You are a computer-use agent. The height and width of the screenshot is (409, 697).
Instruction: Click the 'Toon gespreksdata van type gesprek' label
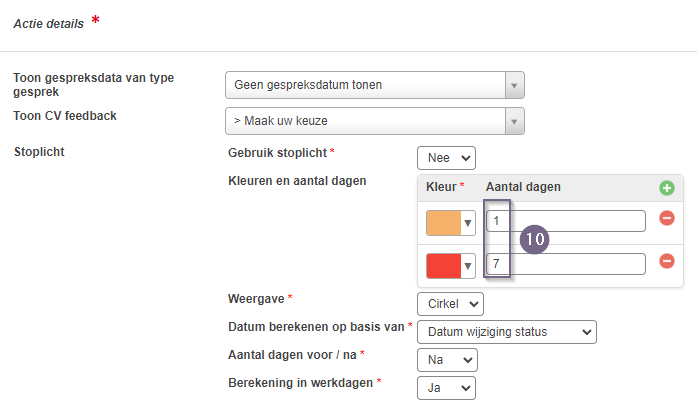point(93,84)
